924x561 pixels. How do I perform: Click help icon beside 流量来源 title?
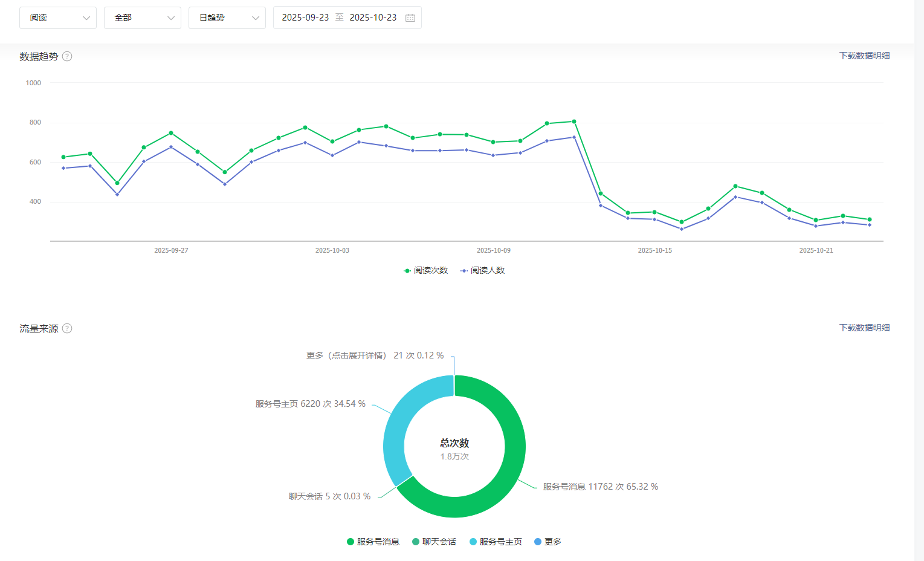pyautogui.click(x=67, y=328)
